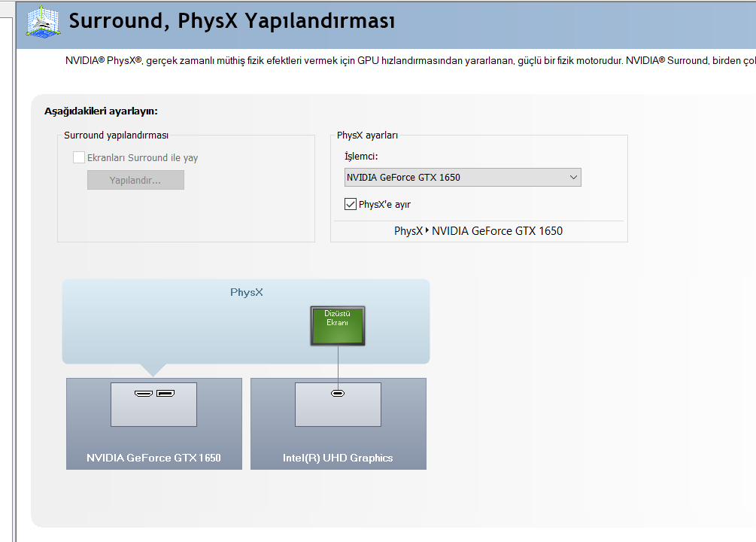Click the greyed-out Yapılandır... button

click(135, 180)
